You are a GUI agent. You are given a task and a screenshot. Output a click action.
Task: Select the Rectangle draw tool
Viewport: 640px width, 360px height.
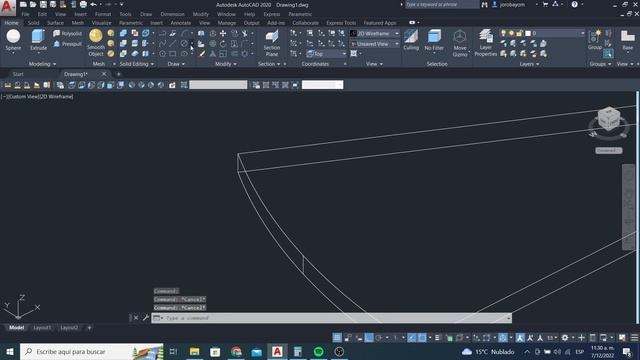[x=173, y=53]
